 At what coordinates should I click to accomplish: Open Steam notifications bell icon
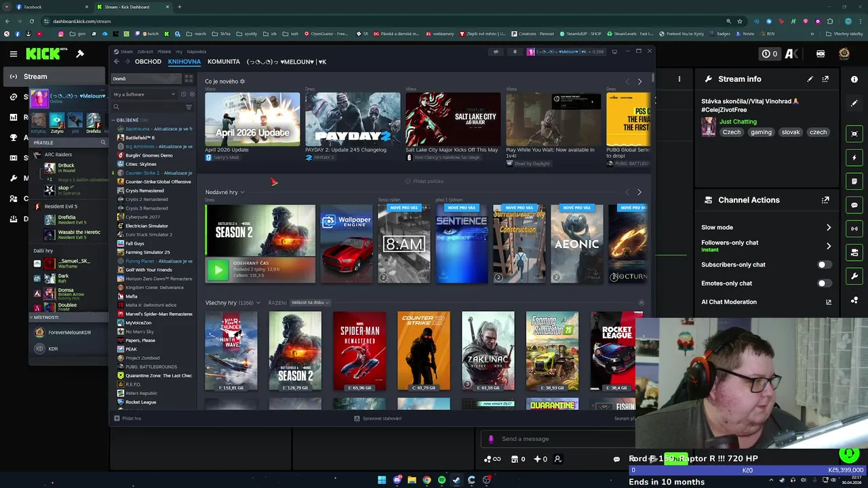click(x=515, y=52)
